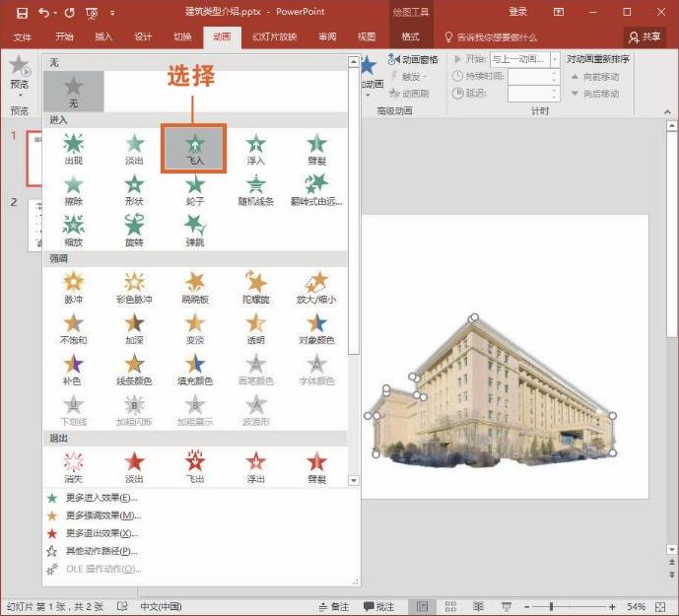
Task: Switch to slide sorter view
Action: [450, 607]
